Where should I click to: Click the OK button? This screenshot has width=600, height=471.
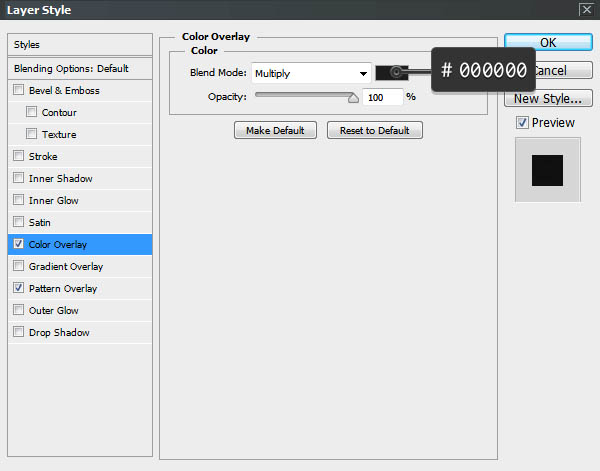coord(547,43)
